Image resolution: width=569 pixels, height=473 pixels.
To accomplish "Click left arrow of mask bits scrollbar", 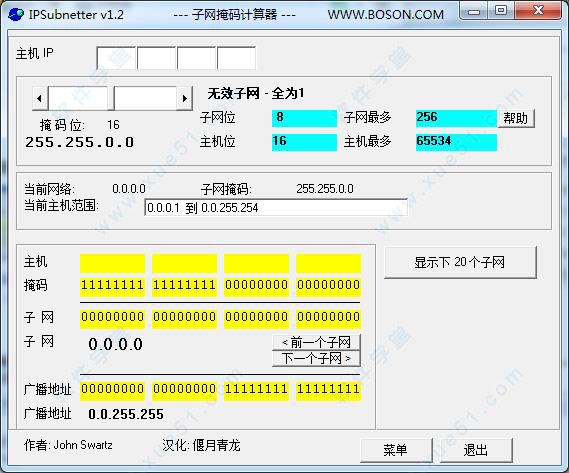I will 40,98.
